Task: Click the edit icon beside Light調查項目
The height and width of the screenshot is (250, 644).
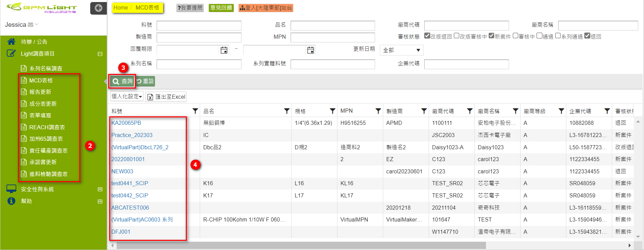Action: click(x=12, y=53)
